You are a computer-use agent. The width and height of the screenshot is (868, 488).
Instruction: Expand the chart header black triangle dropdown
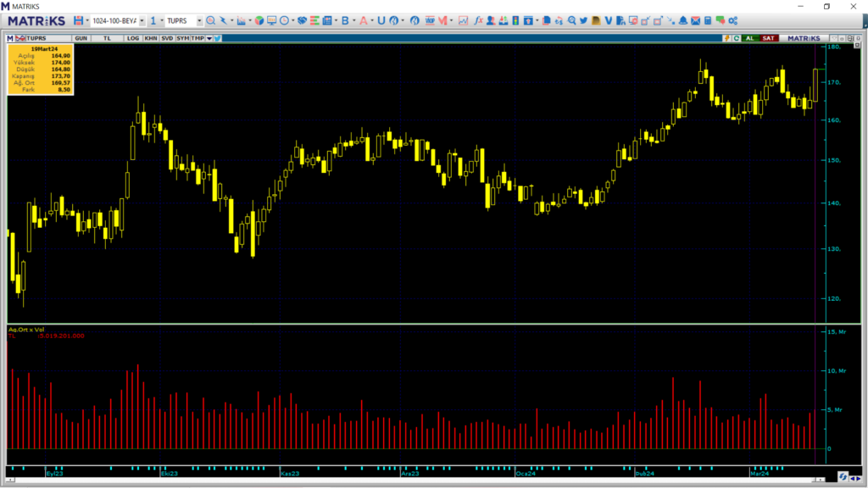point(209,38)
